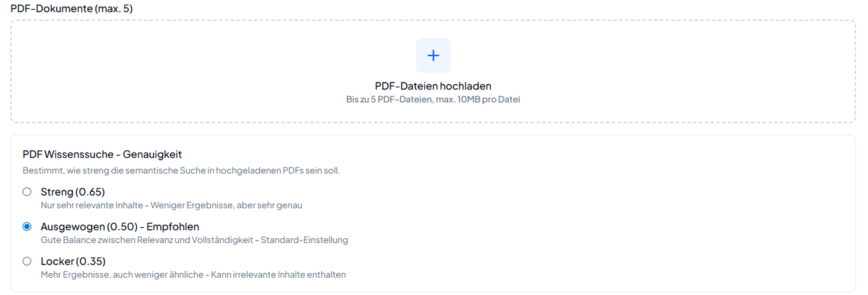Click the 10MB file size hint text

click(433, 99)
